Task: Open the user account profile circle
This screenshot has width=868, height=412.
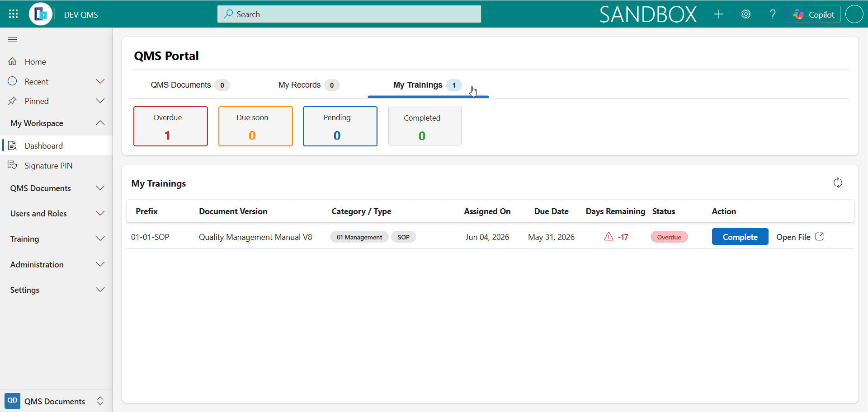Action: pos(854,14)
